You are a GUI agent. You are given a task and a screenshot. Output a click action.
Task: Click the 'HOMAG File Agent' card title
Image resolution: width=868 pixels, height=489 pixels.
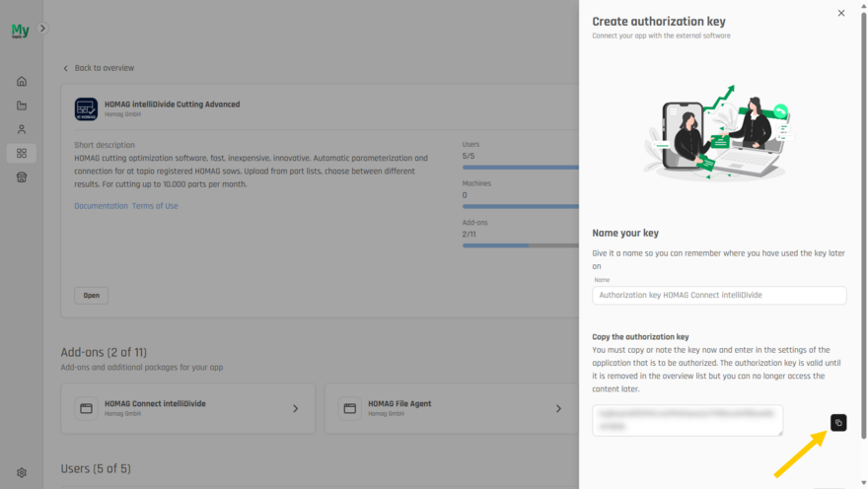click(x=399, y=404)
